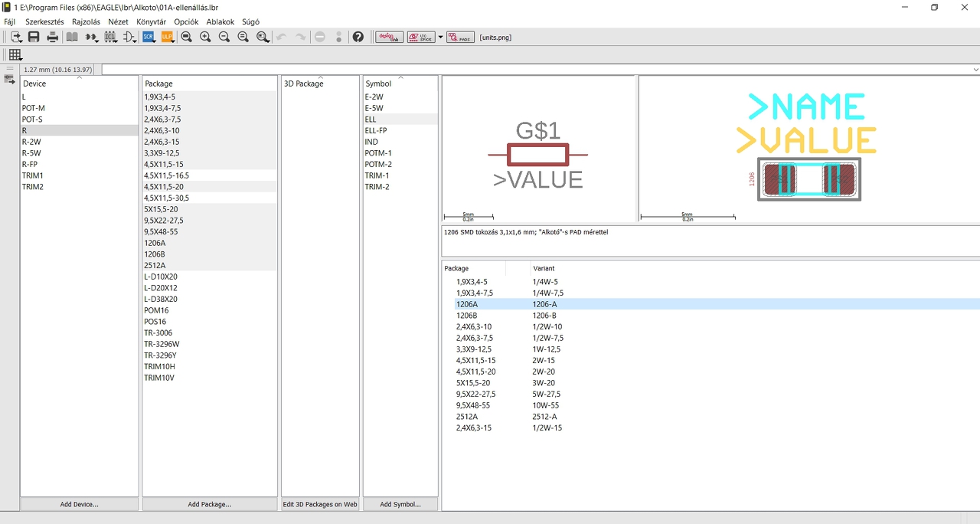Click the Go traffic light icon

tap(339, 37)
